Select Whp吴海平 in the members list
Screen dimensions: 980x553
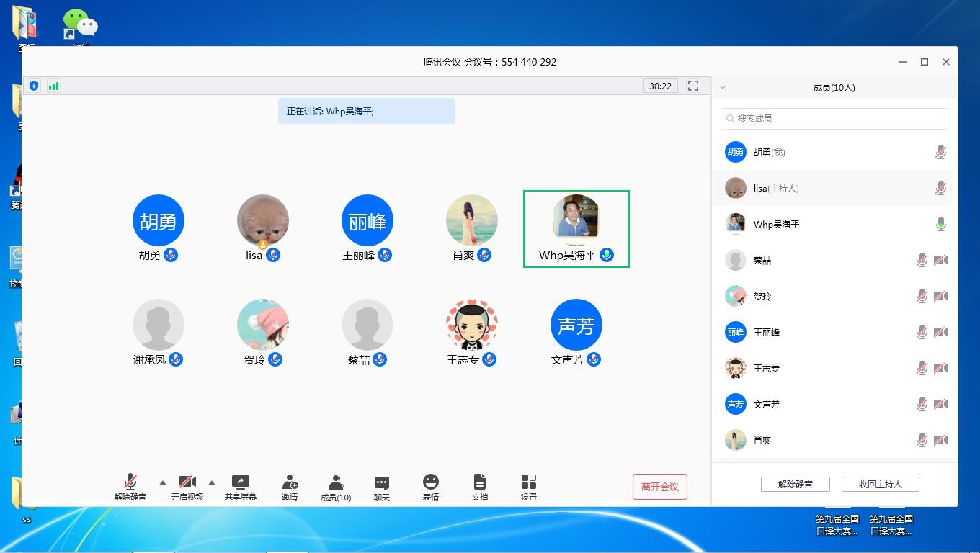pyautogui.click(x=776, y=225)
